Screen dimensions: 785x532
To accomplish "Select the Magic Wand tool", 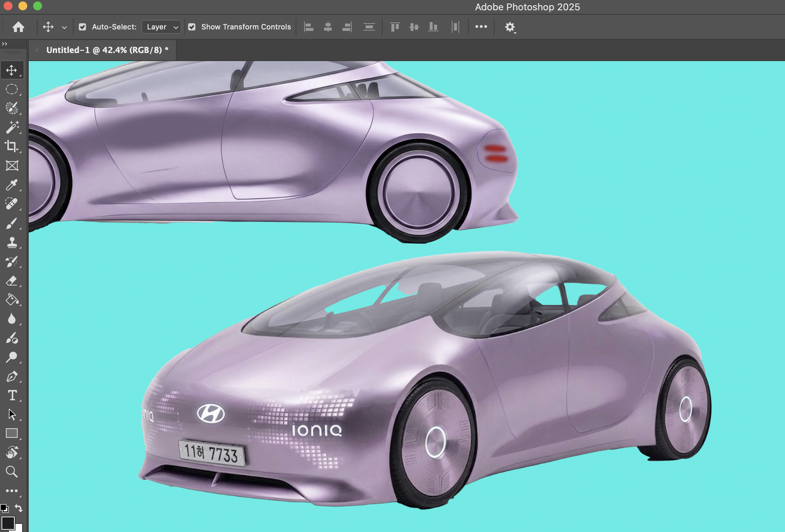I will [x=11, y=127].
